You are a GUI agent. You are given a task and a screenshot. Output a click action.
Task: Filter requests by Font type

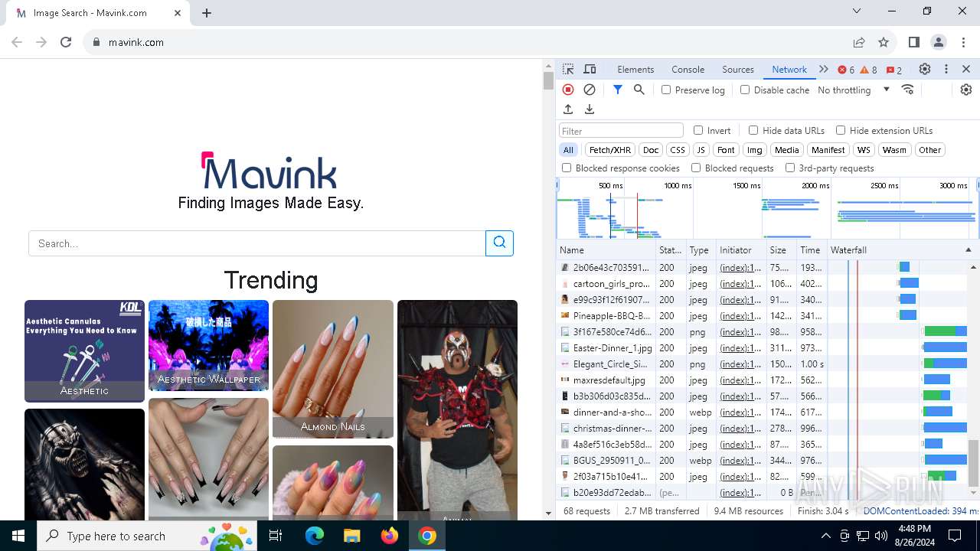[726, 150]
